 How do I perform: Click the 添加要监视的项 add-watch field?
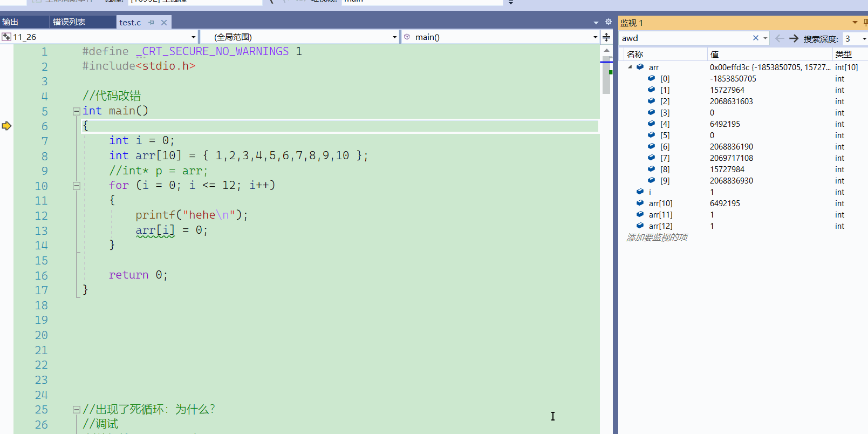click(x=657, y=238)
